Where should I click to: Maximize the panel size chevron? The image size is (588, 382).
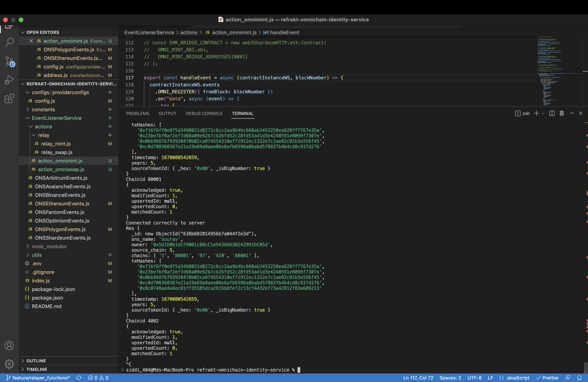[x=572, y=113]
